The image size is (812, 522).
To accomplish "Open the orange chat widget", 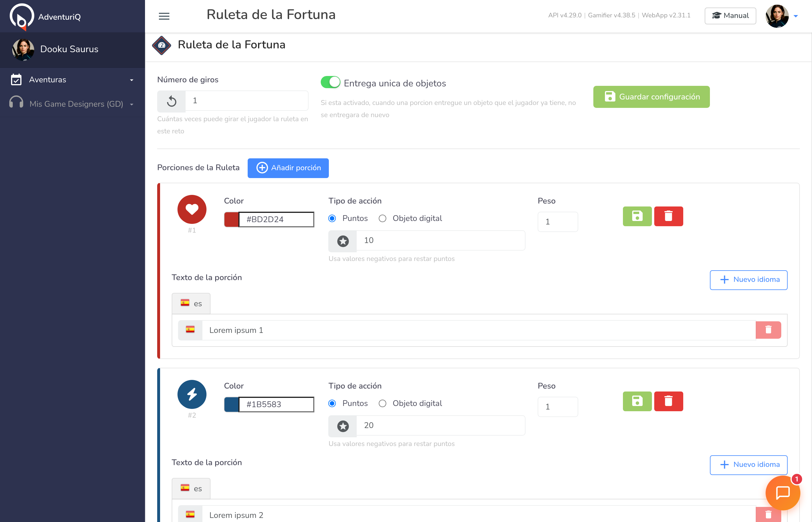I will point(783,493).
